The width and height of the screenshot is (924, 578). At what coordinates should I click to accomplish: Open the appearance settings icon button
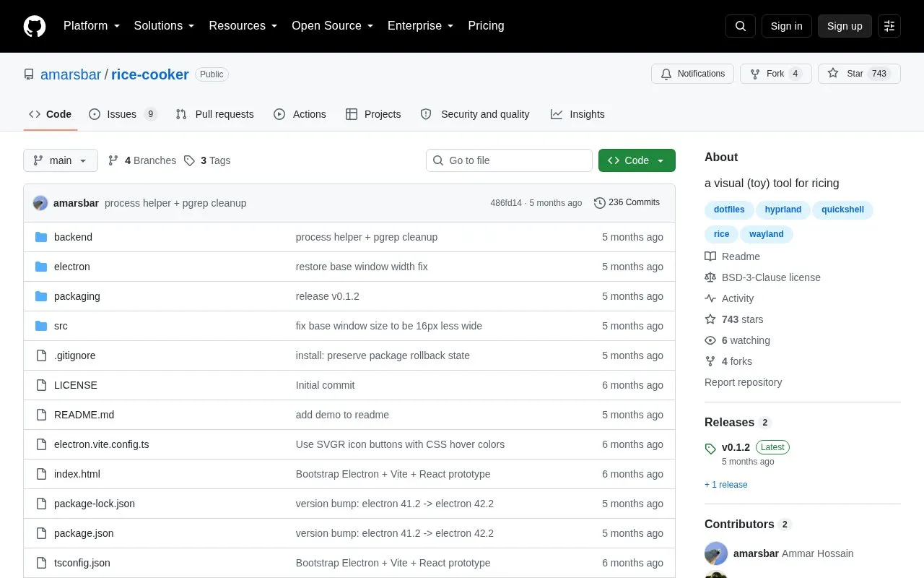pos(889,26)
